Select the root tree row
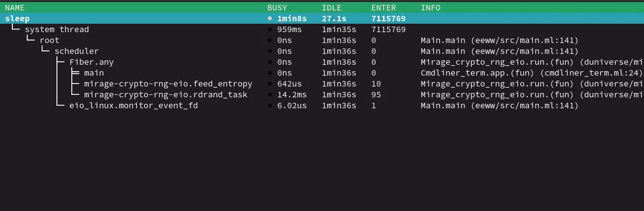 [x=322, y=40]
